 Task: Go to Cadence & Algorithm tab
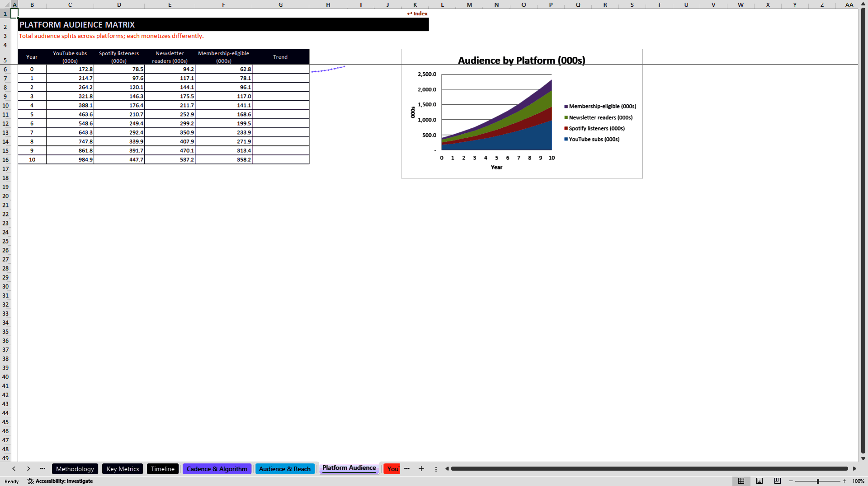pyautogui.click(x=217, y=469)
